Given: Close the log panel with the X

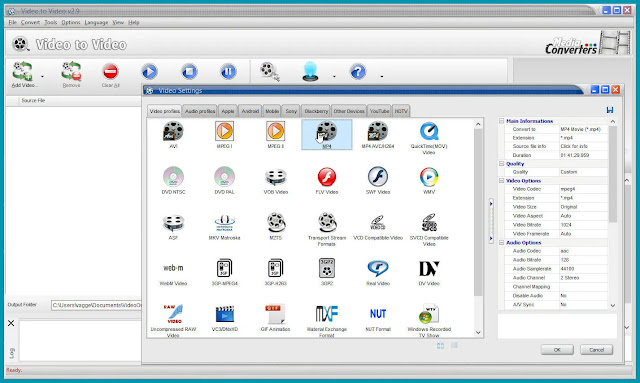Looking at the screenshot, I should pyautogui.click(x=11, y=323).
